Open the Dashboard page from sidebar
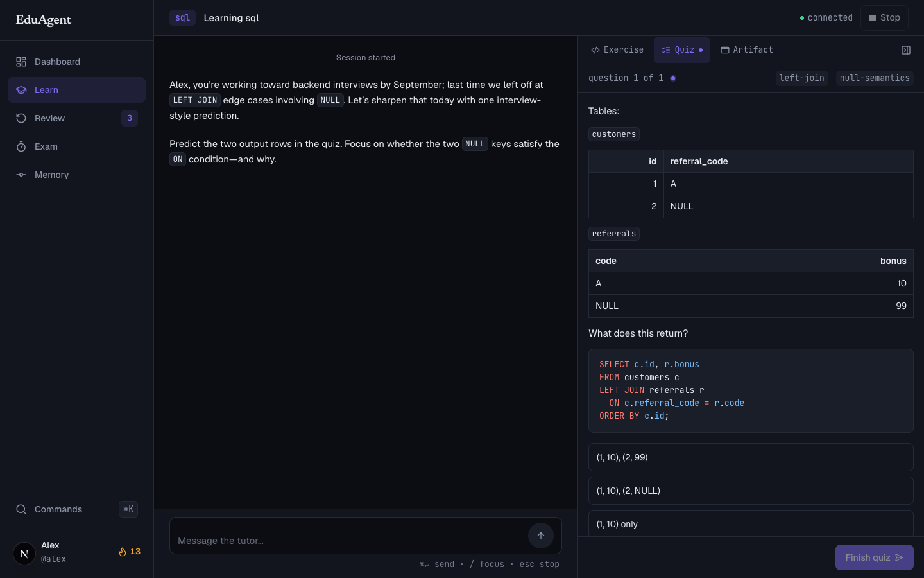 76,62
